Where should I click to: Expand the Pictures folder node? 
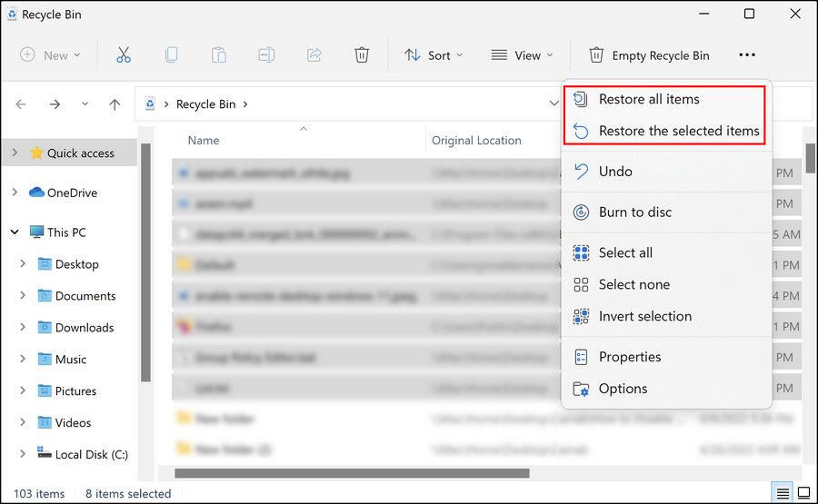coord(23,390)
